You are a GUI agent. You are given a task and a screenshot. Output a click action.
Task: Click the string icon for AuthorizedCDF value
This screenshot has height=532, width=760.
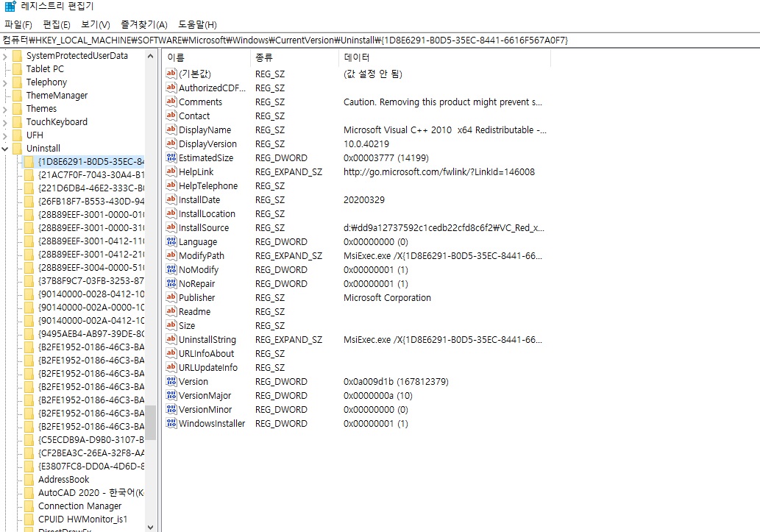point(171,88)
